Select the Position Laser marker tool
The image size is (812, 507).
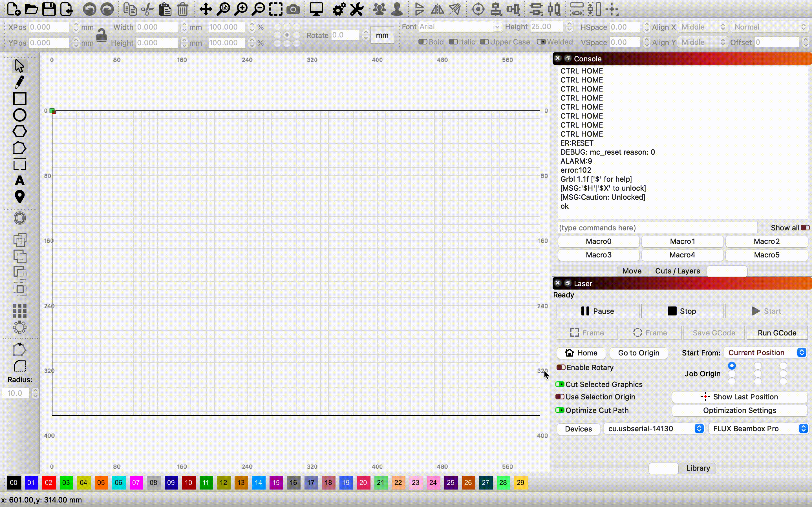[x=19, y=197]
